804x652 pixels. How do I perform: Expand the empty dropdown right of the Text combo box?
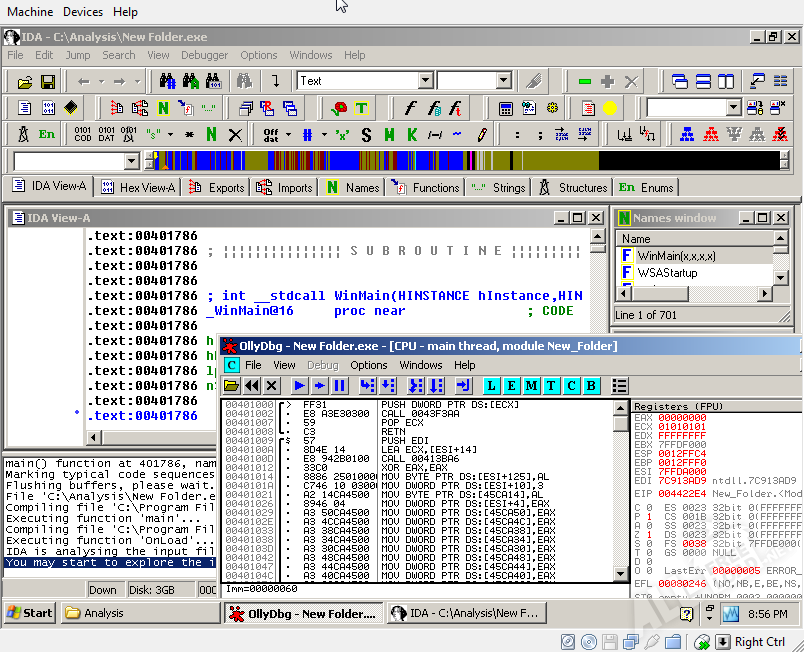[x=504, y=81]
